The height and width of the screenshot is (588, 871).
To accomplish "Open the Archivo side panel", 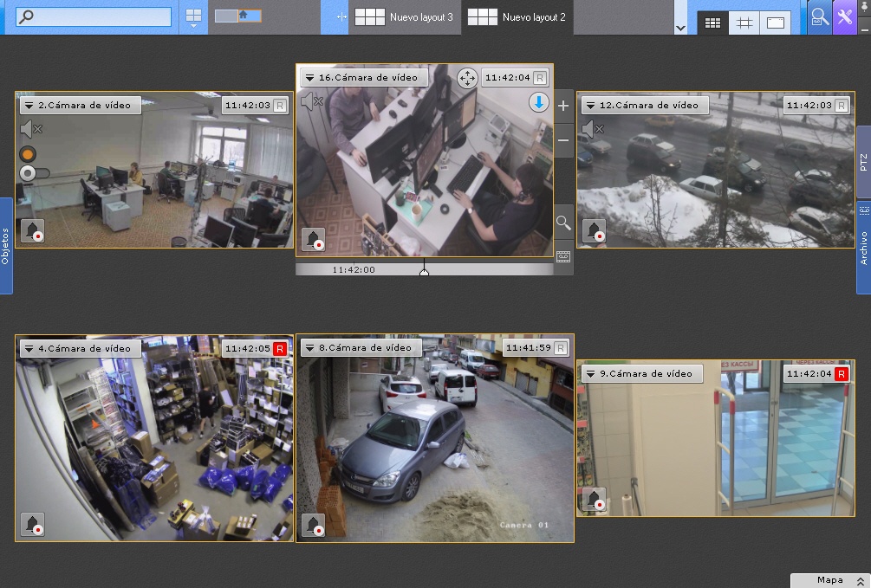I will (864, 248).
